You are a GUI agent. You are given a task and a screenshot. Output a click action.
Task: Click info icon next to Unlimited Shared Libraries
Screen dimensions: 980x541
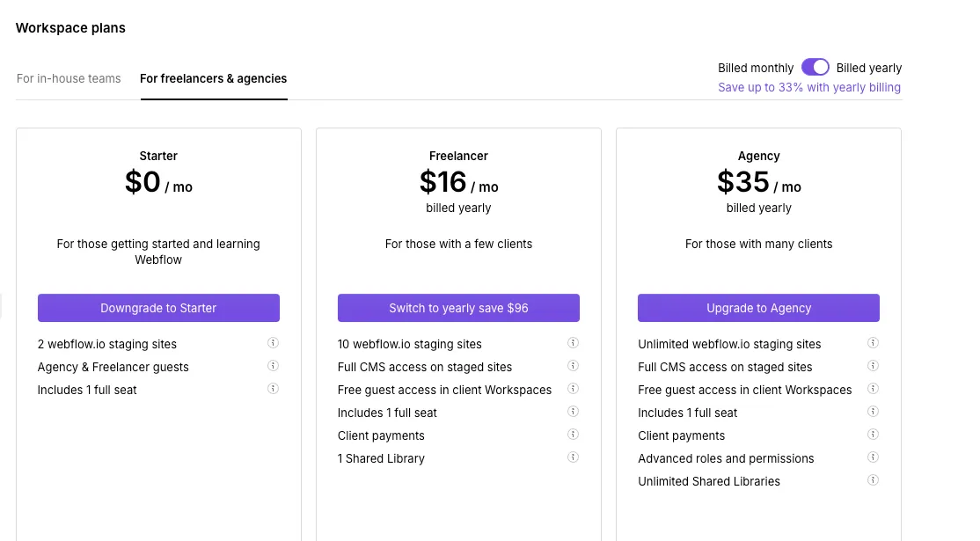tap(873, 480)
